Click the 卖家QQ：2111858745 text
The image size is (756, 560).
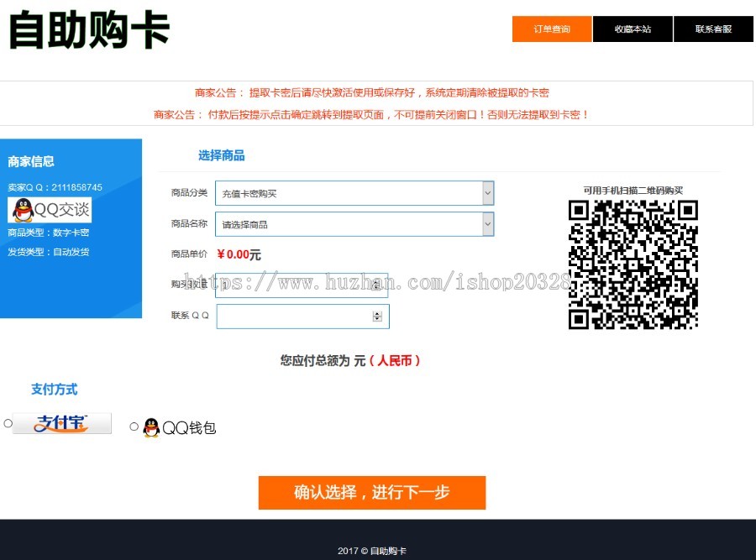coord(55,187)
